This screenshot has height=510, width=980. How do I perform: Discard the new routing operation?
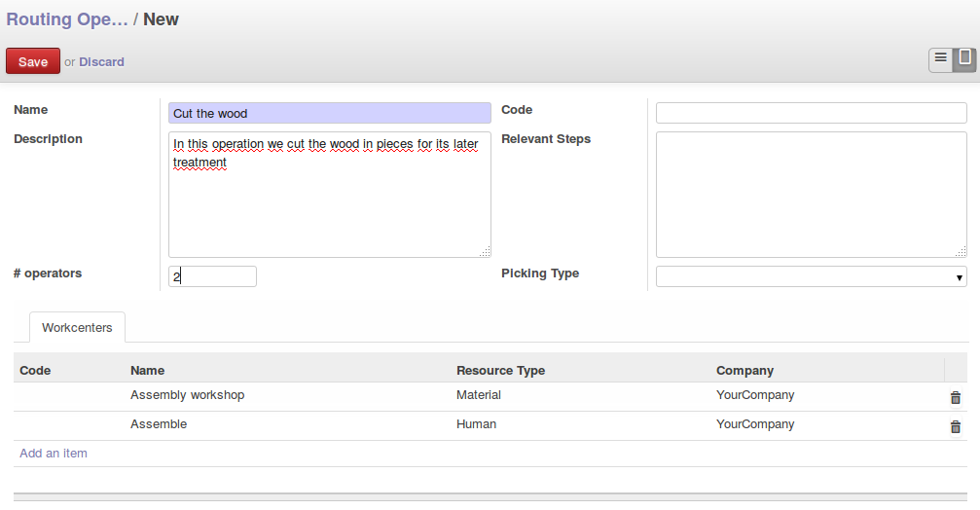coord(101,61)
